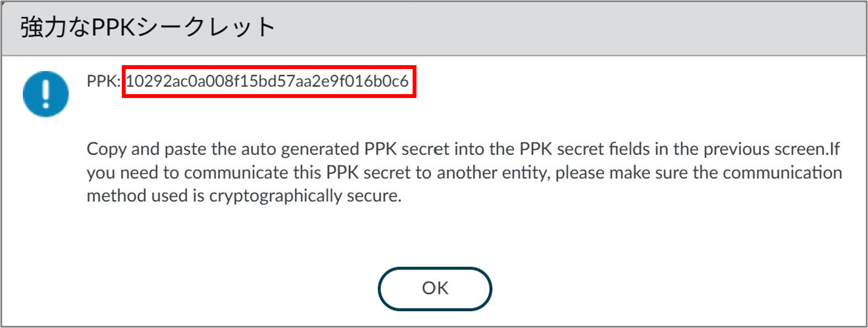Click the 強力なPPKシークレット dialog title
Screen dimensions: 868x328
point(148,27)
